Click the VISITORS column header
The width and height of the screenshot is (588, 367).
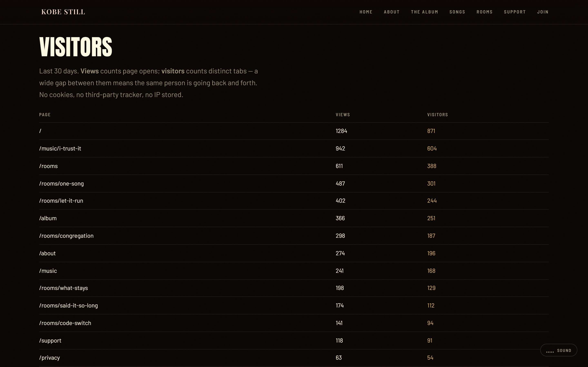[438, 115]
